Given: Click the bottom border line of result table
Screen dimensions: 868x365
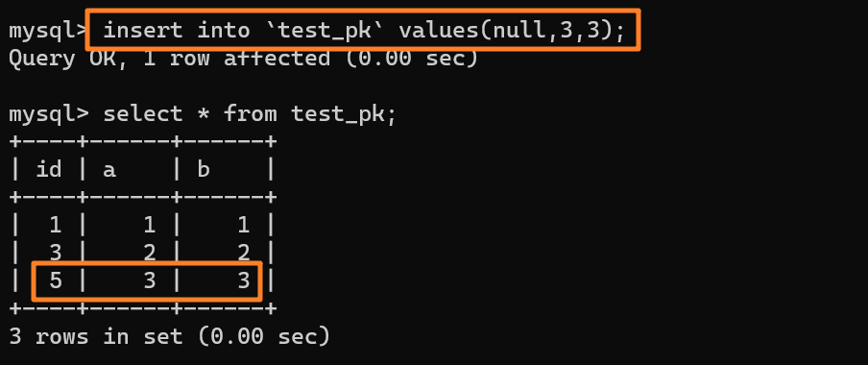Looking at the screenshot, I should click(143, 308).
